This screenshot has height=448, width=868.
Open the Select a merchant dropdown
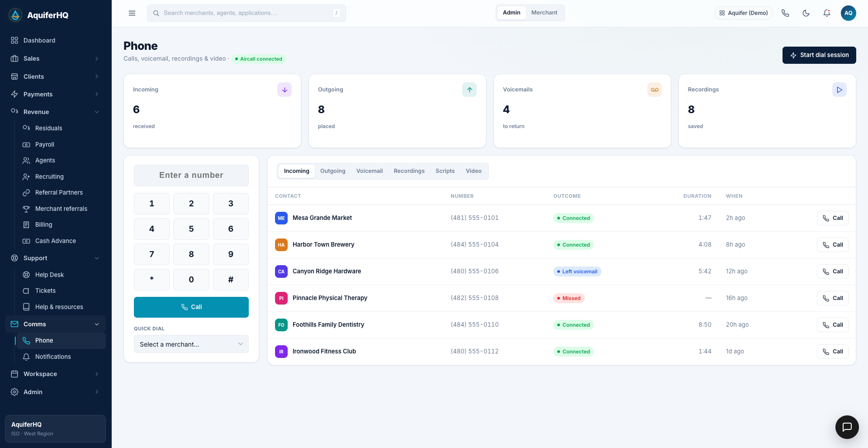coord(191,344)
